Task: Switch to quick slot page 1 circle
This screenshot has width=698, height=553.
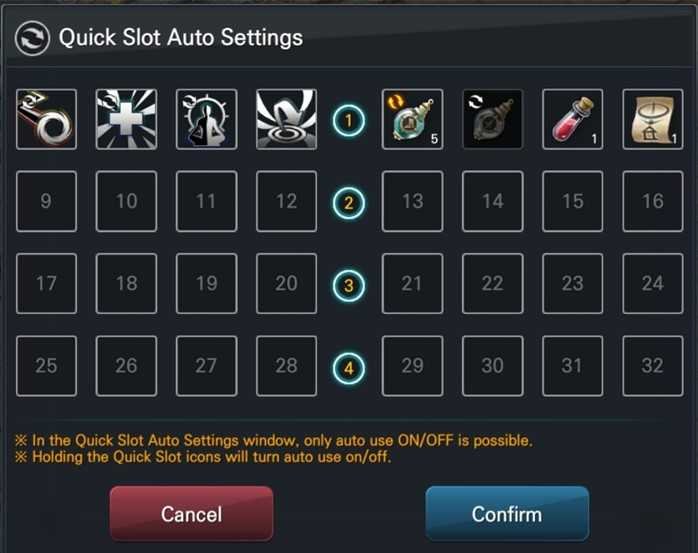Action: click(x=349, y=121)
